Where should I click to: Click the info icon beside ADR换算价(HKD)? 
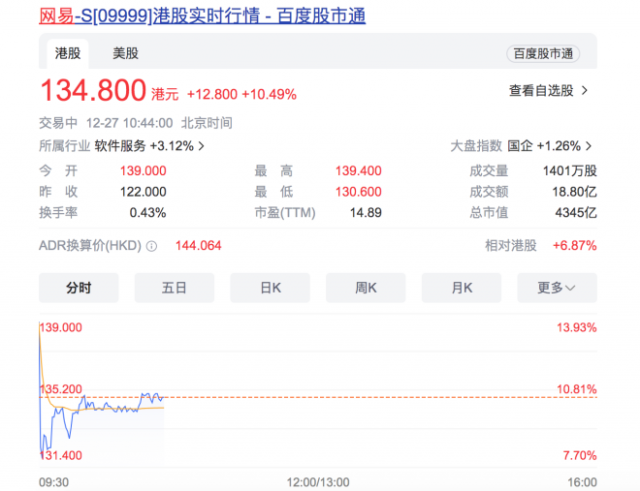(151, 246)
